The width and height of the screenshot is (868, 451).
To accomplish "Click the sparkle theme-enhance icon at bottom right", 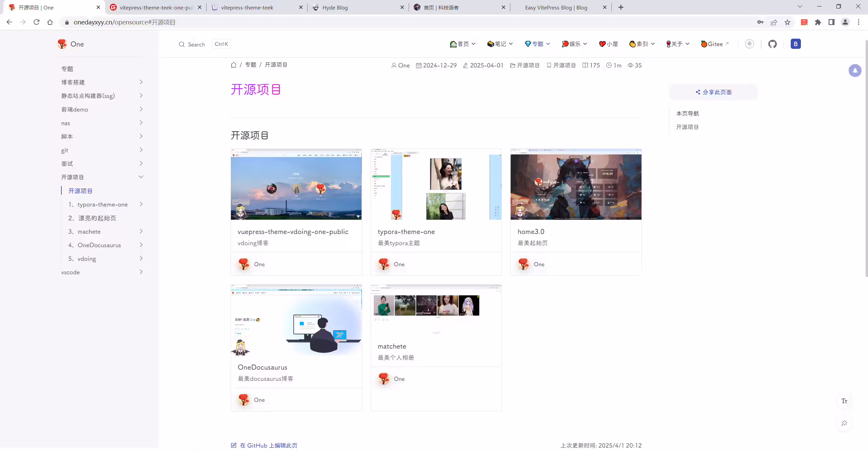I will pyautogui.click(x=844, y=423).
